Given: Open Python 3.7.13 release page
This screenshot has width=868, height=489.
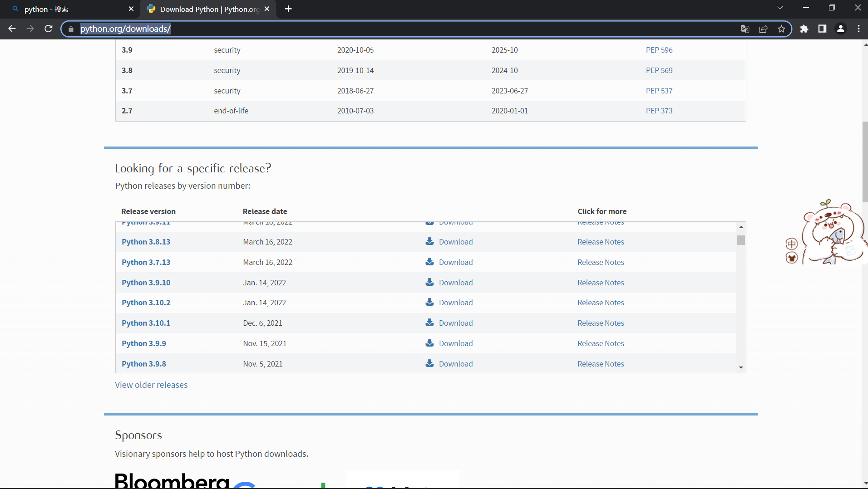Looking at the screenshot, I should pos(146,262).
